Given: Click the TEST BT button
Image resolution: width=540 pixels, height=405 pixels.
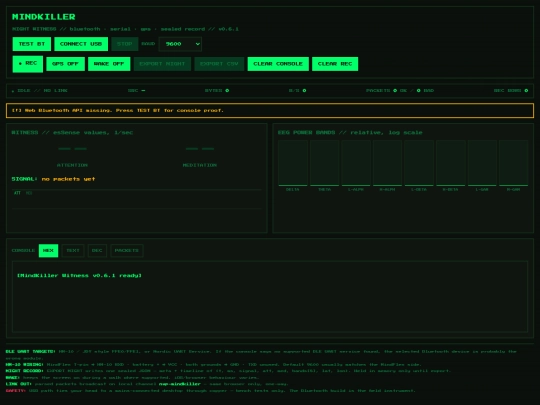Looking at the screenshot, I should 32,44.
